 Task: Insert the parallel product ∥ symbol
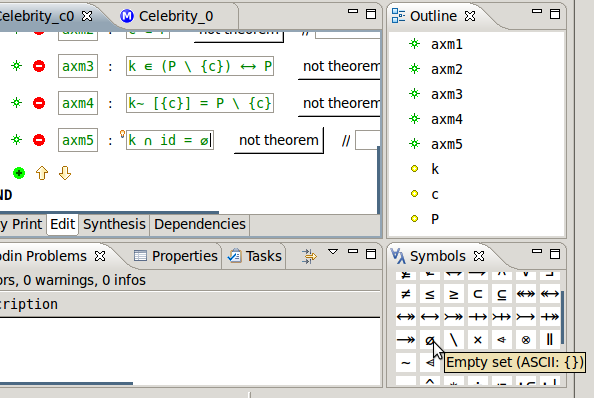[x=549, y=340]
